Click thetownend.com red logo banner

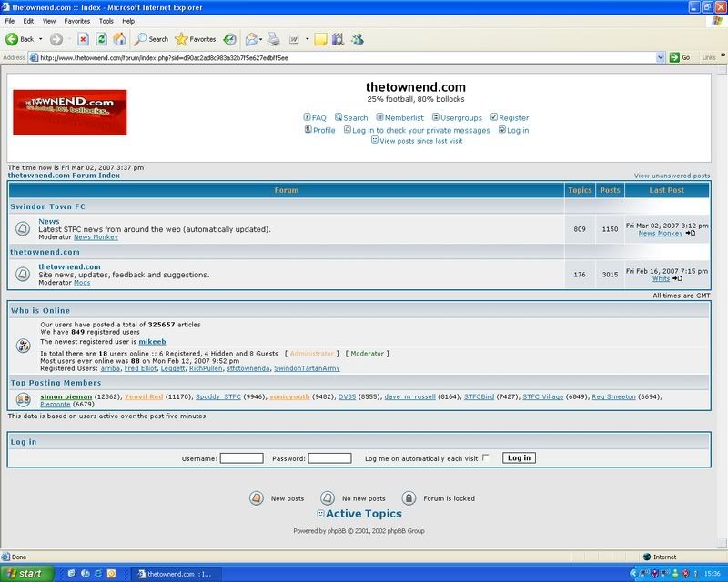[x=70, y=113]
